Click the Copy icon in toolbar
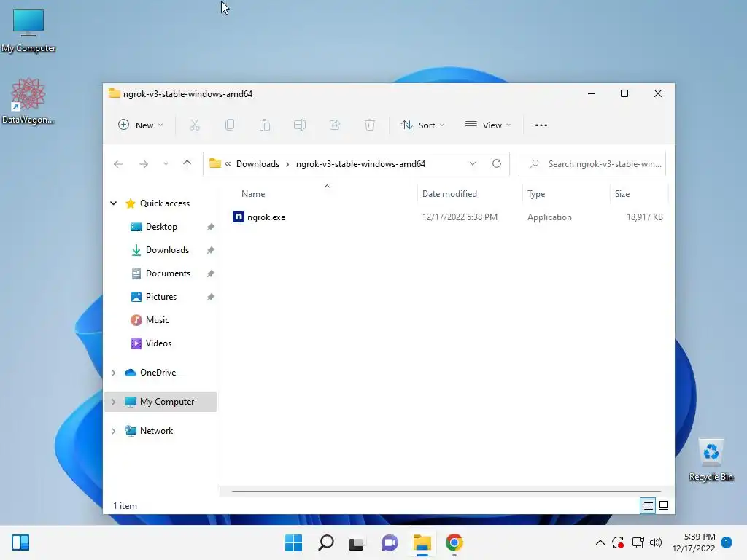The width and height of the screenshot is (747, 560). (230, 125)
